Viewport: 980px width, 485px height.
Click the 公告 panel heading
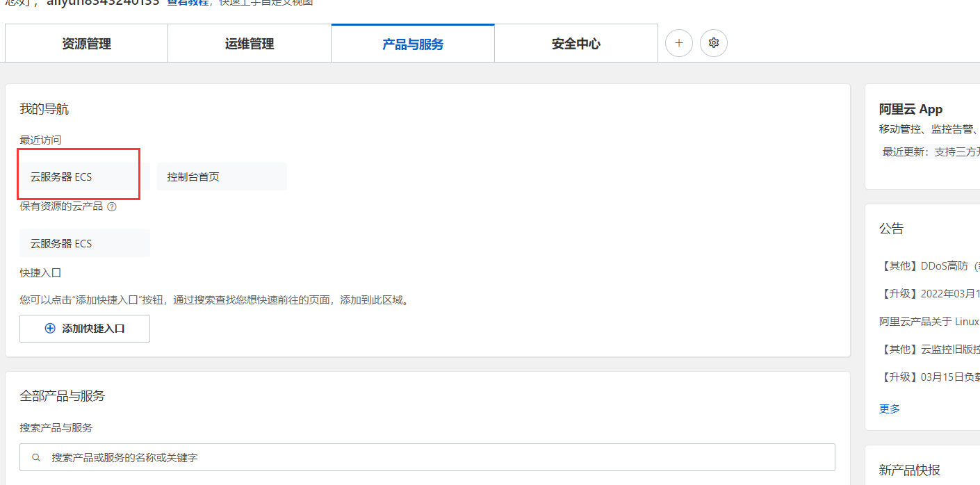pos(892,229)
